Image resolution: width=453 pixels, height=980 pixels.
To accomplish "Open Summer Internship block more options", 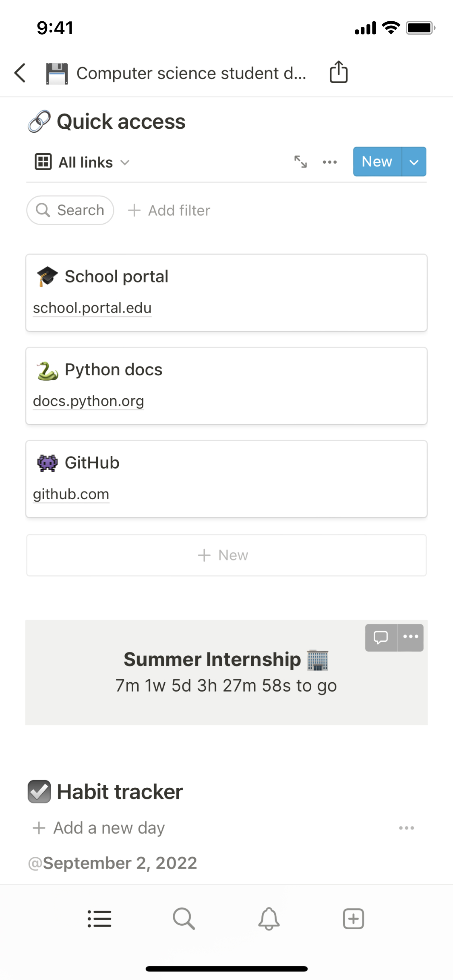I will pos(411,637).
